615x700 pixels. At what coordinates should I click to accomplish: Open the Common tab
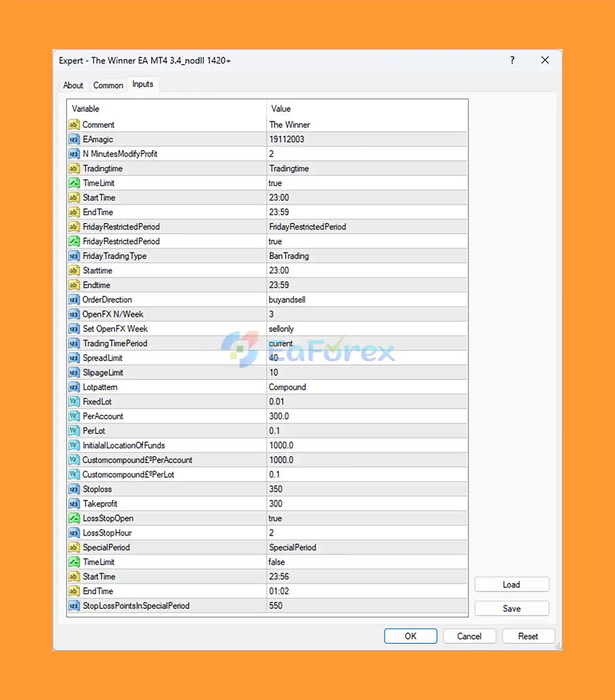click(x=108, y=85)
